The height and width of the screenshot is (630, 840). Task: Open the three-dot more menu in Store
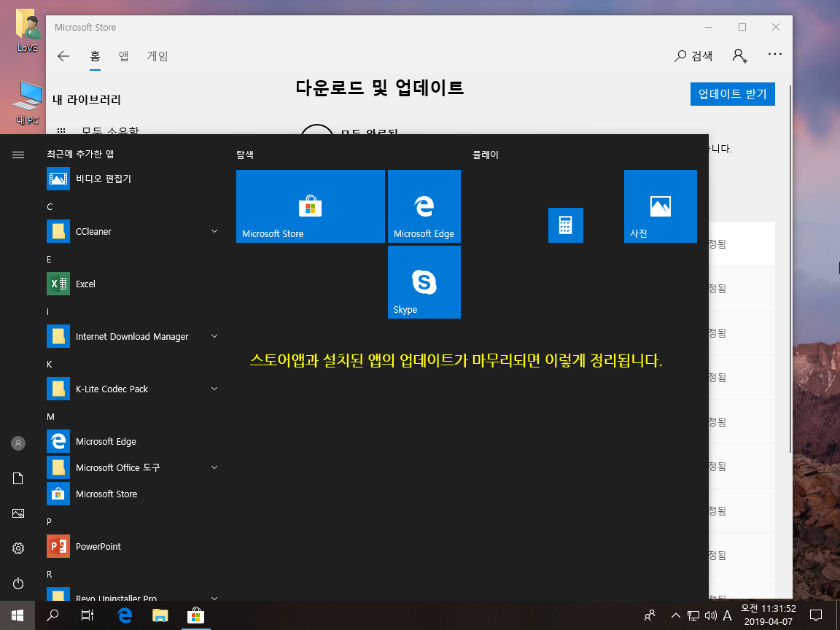coord(774,55)
